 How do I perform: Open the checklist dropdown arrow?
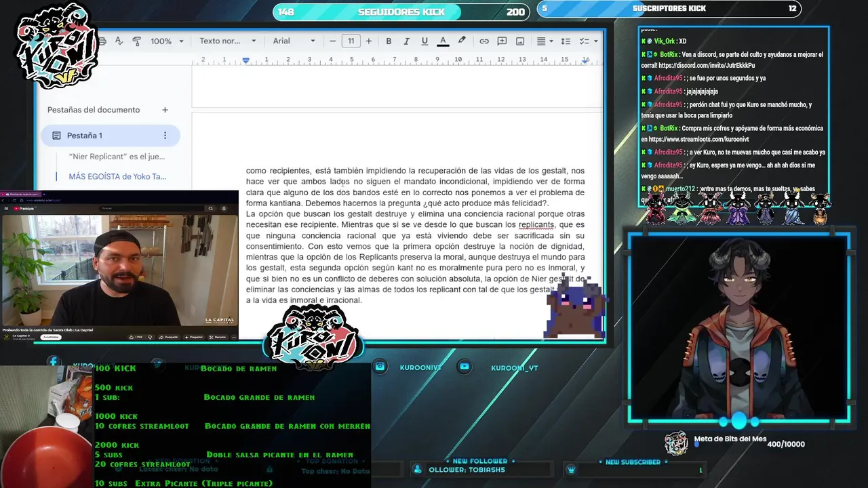click(595, 41)
